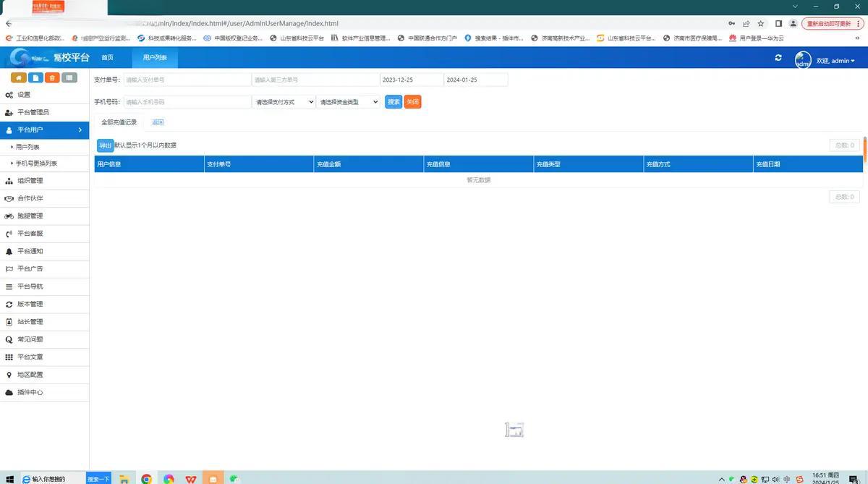Open 平台管理员 in the sidebar
Image resolution: width=868 pixels, height=484 pixels.
[44, 112]
